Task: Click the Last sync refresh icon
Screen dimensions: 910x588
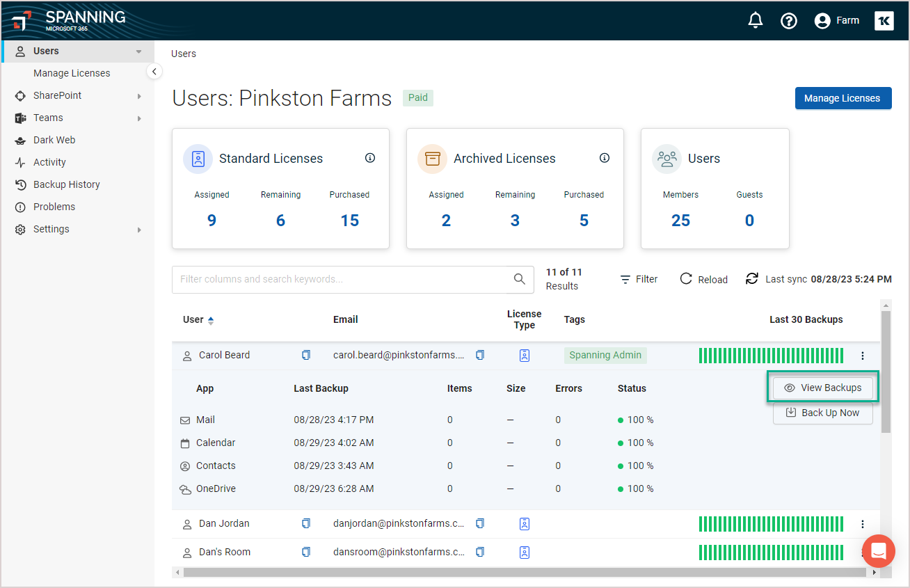Action: 751,278
